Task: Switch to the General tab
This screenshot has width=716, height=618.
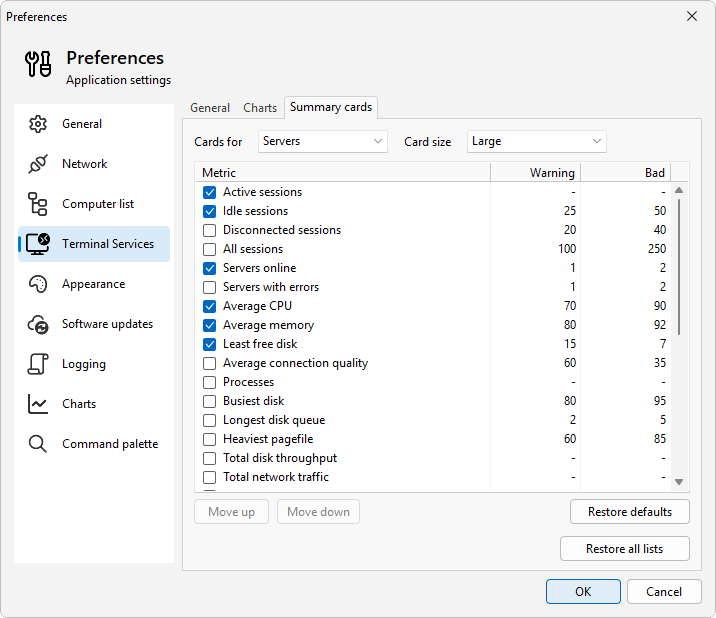Action: tap(210, 108)
